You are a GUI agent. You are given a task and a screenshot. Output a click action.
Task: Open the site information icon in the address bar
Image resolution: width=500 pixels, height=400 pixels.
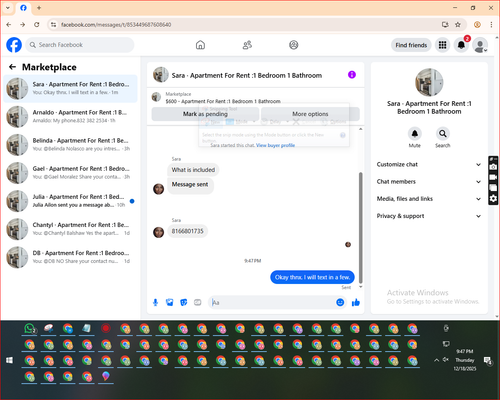(53, 25)
